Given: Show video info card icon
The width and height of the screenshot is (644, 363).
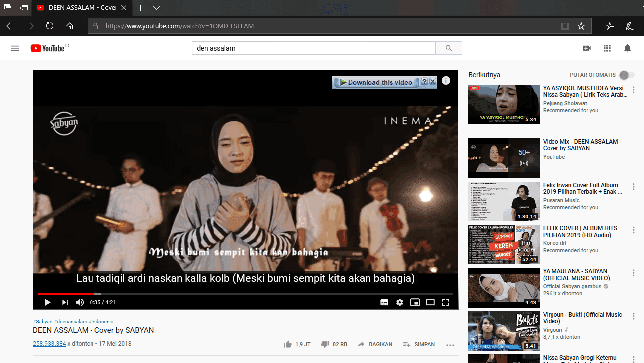Looking at the screenshot, I should tap(446, 80).
